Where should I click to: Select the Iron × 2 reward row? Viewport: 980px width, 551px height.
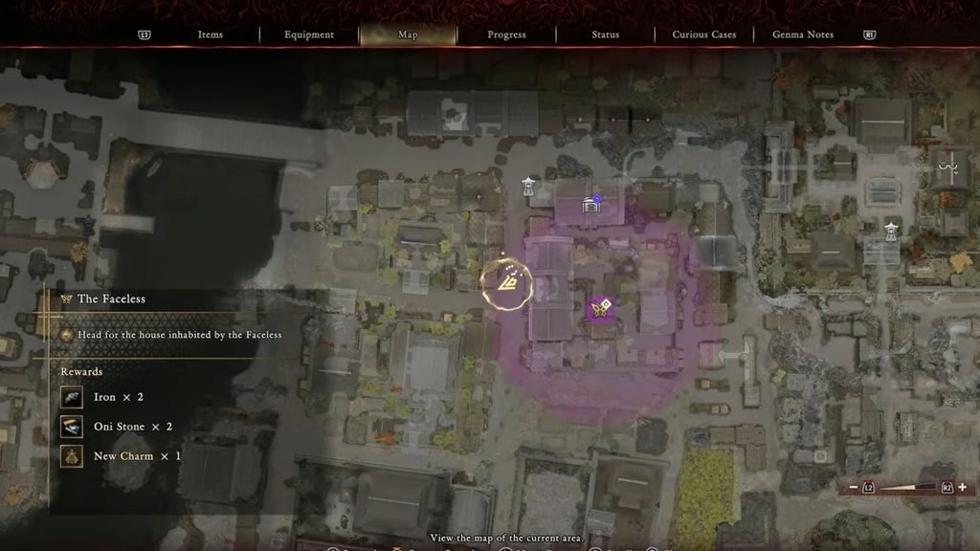coord(101,397)
